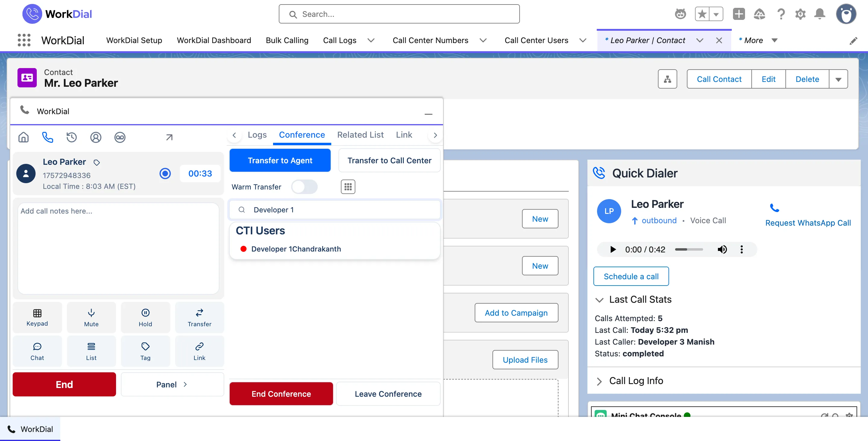This screenshot has height=441, width=868.
Task: Put the call on Hold
Action: 145,317
